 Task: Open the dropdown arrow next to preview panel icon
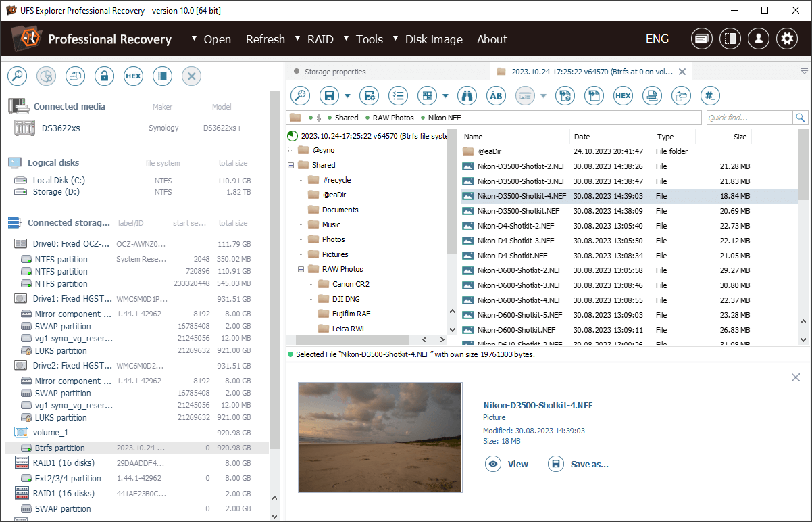point(544,96)
